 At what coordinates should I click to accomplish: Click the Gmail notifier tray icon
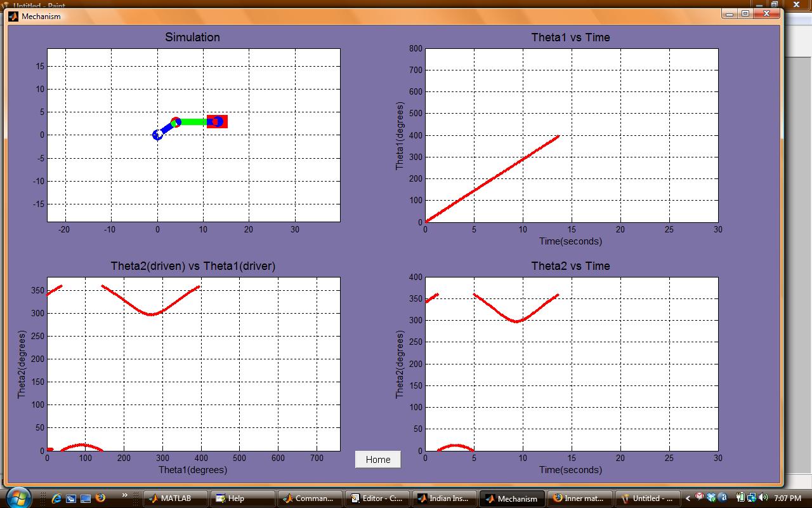click(699, 497)
